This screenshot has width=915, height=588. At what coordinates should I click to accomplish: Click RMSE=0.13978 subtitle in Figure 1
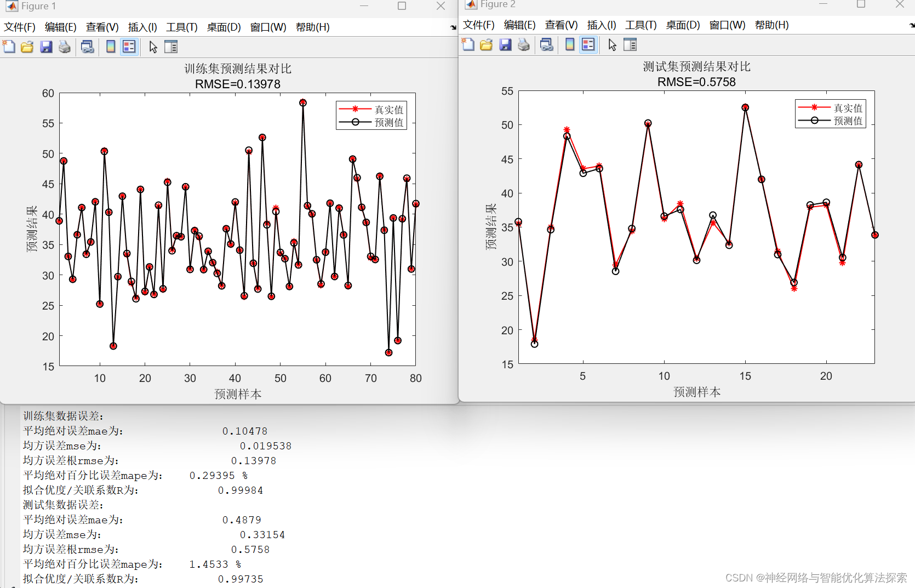238,84
